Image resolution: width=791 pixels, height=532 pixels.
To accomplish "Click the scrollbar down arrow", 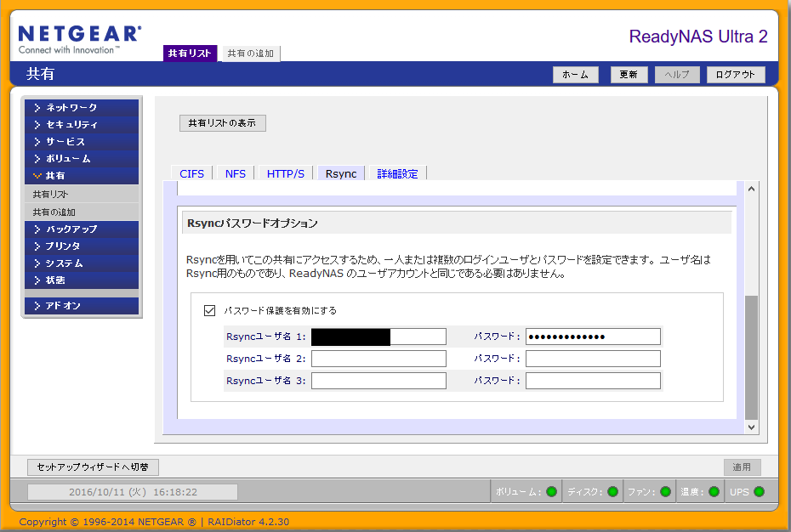I will tap(751, 427).
